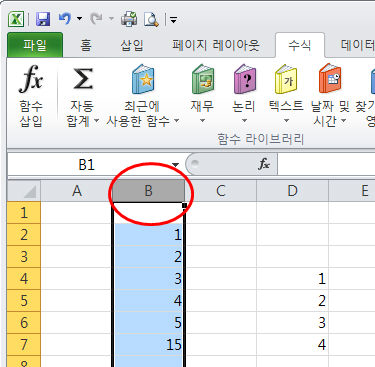Viewport: 375px width, 367px height.
Task: Select row 7 header
Action: pos(24,345)
